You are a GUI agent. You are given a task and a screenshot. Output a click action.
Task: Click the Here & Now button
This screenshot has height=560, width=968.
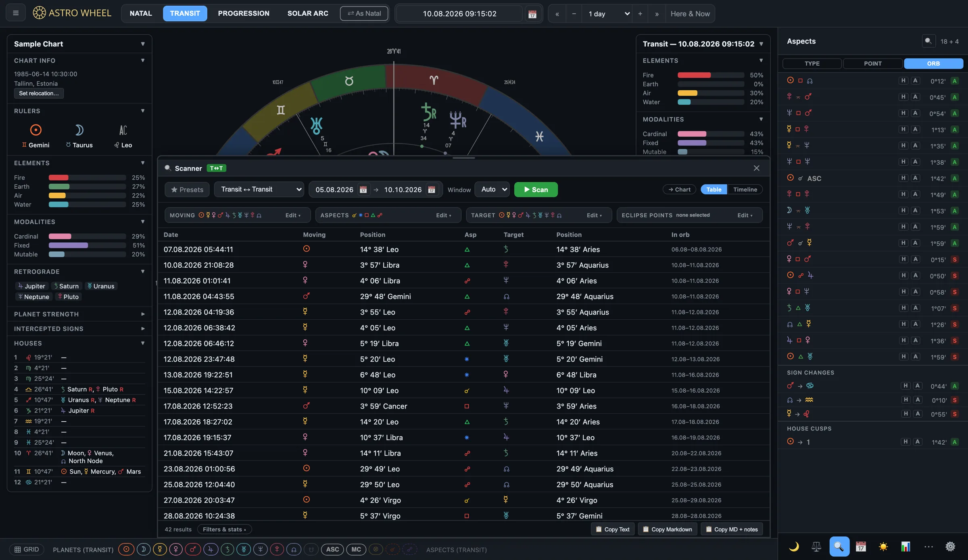[x=690, y=14]
